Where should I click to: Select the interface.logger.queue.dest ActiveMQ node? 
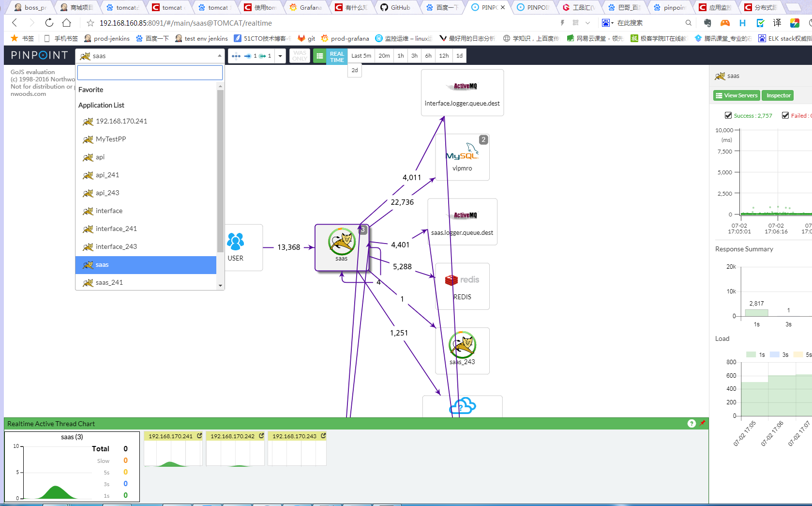(x=462, y=92)
